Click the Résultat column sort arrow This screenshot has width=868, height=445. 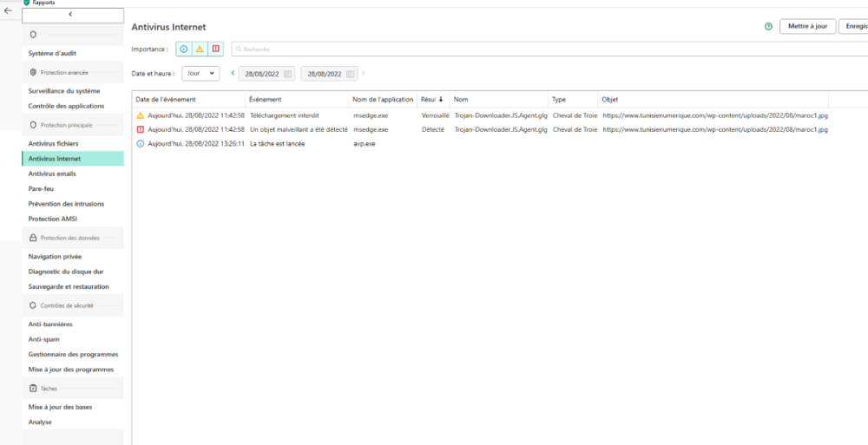[x=441, y=100]
